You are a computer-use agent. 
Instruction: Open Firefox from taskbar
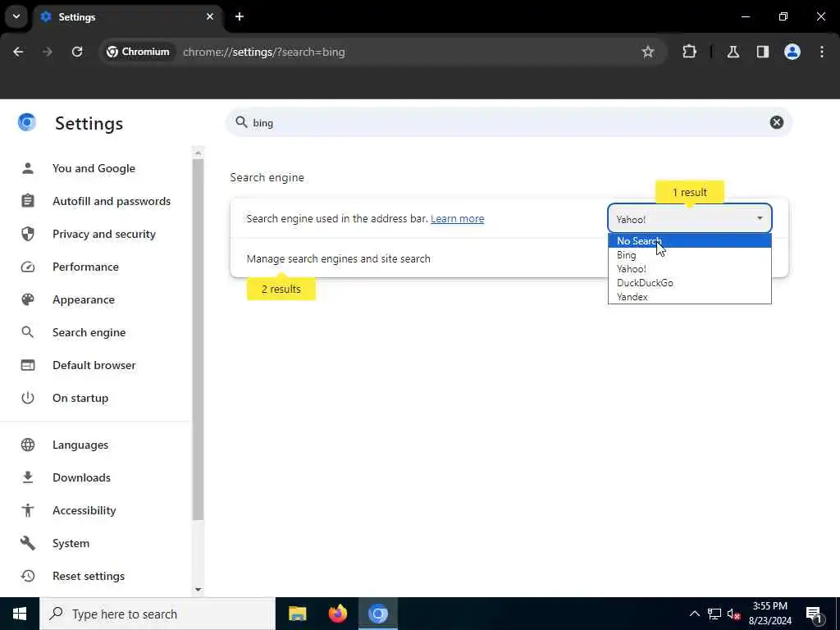click(337, 614)
